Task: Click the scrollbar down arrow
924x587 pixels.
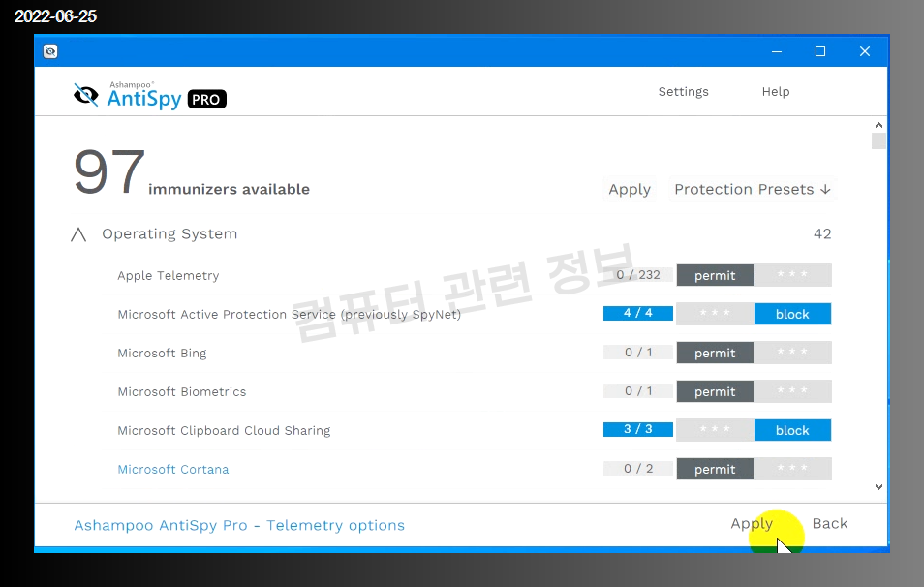Action: (878, 487)
